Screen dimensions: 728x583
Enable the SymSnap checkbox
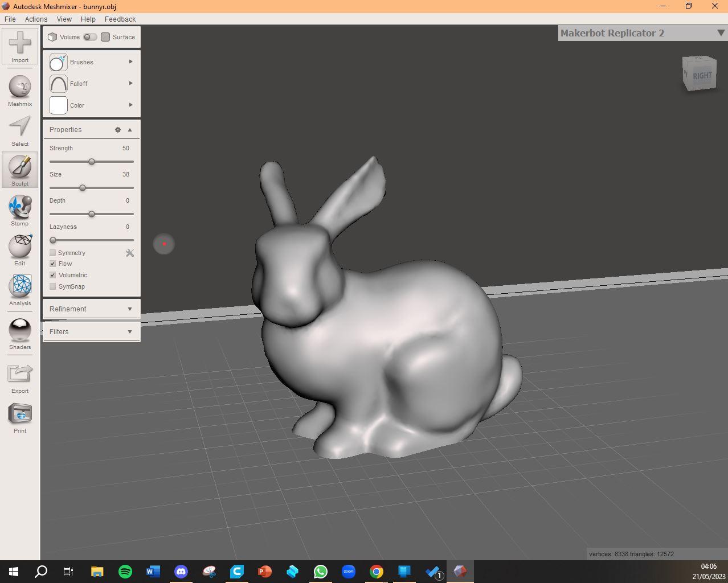53,286
